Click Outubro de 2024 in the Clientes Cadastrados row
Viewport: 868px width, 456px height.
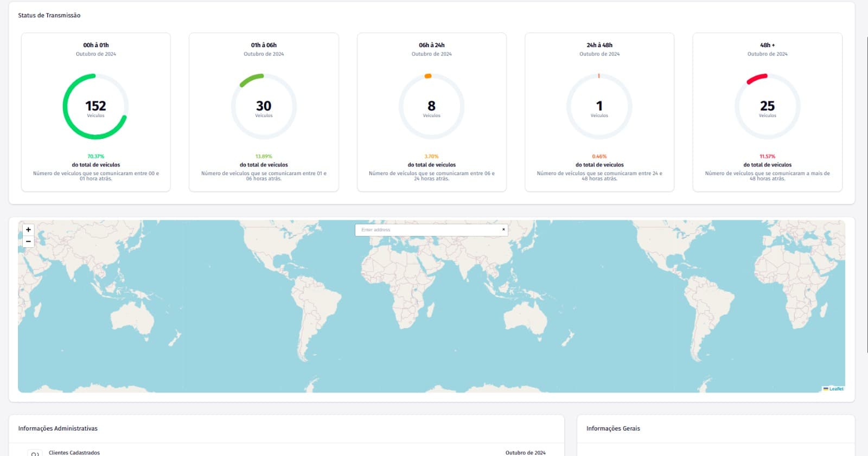point(525,453)
